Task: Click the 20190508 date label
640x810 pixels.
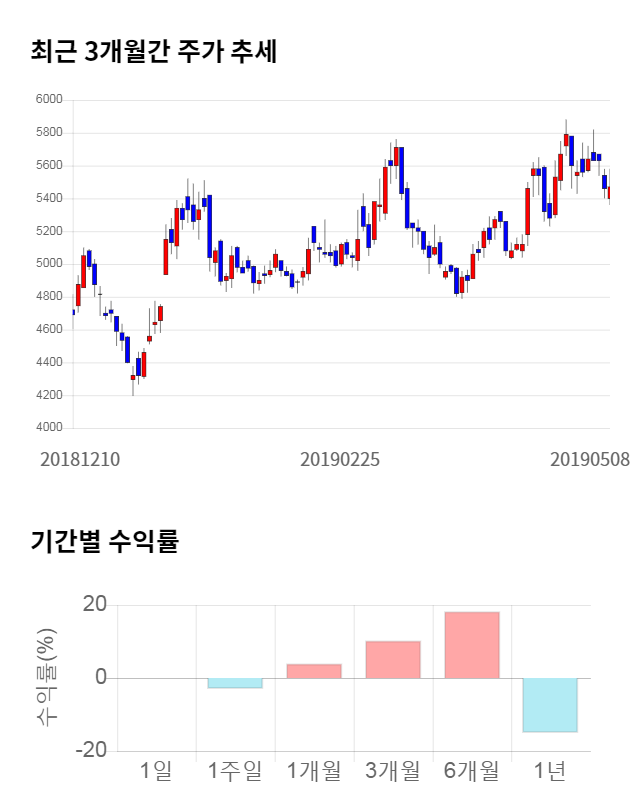Action: pos(591,460)
